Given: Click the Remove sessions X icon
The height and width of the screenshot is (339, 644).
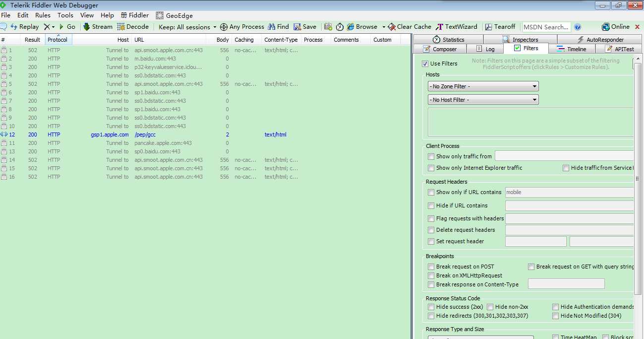Looking at the screenshot, I should (x=47, y=27).
